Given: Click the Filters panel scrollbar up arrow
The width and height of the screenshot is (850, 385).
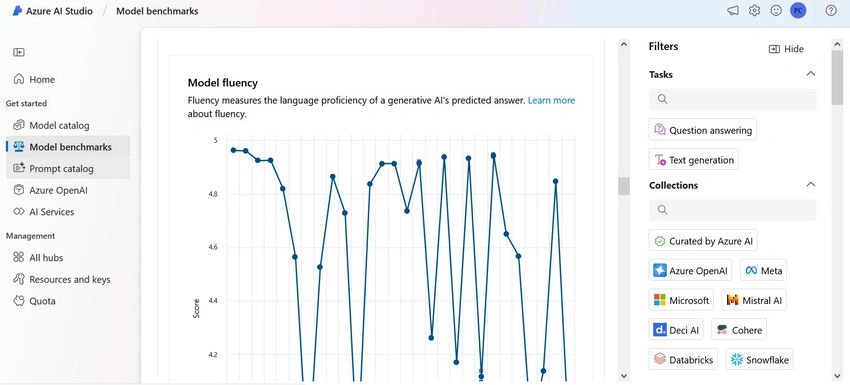Looking at the screenshot, I should pos(837,44).
